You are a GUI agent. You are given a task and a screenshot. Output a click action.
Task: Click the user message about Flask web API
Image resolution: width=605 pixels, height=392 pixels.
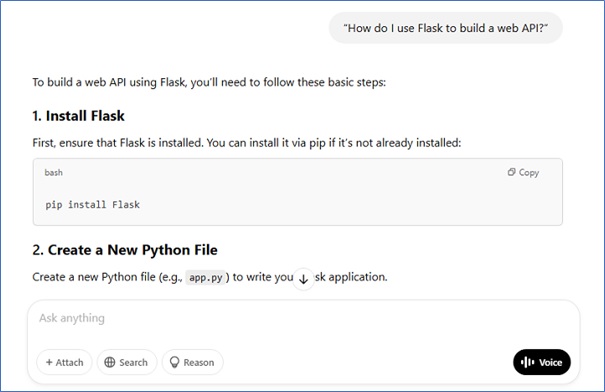[446, 28]
